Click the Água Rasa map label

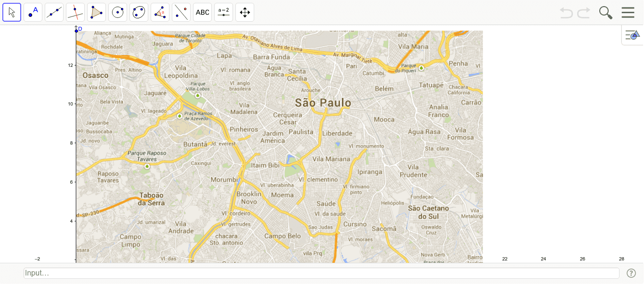click(424, 132)
